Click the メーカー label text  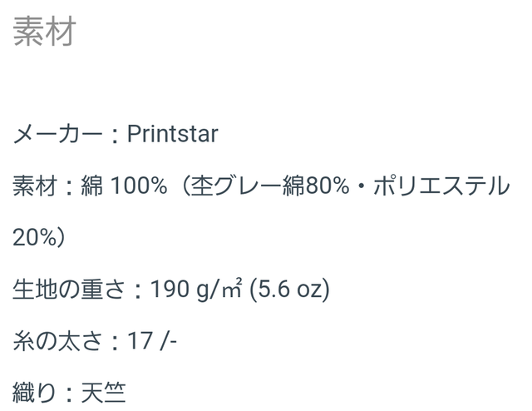point(57,134)
